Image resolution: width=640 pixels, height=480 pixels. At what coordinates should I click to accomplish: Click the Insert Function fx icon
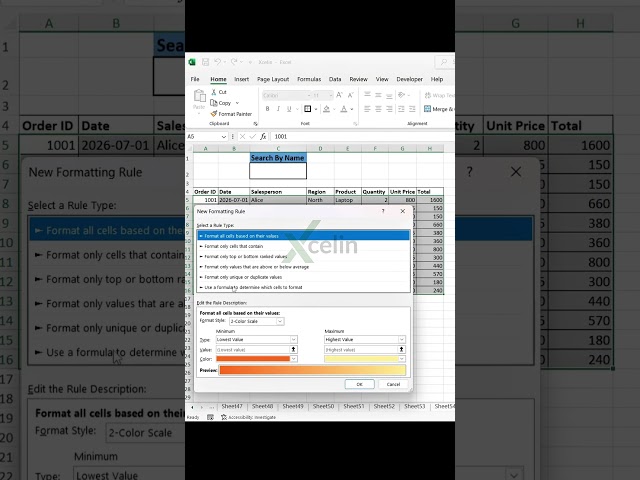pos(263,137)
